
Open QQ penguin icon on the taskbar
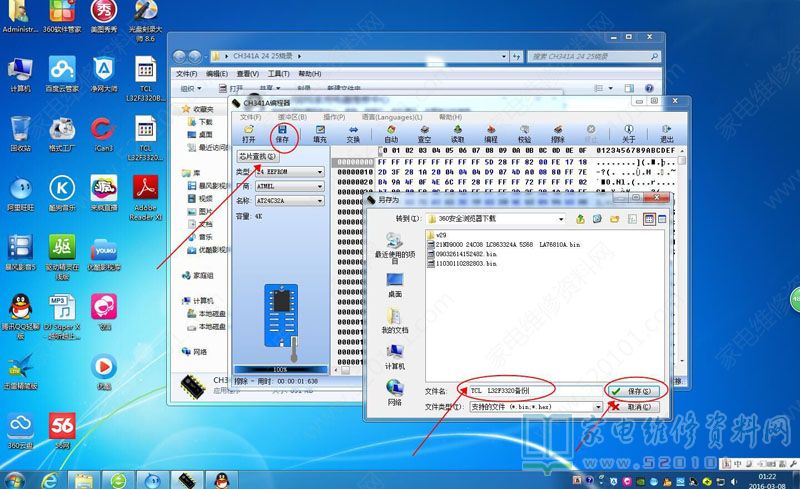click(x=221, y=480)
